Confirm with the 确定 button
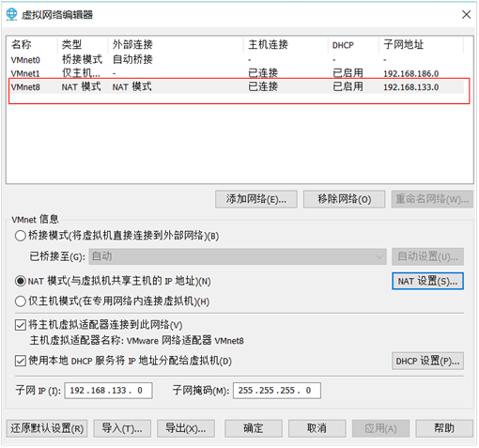Image resolution: width=479 pixels, height=448 pixels. tap(254, 428)
